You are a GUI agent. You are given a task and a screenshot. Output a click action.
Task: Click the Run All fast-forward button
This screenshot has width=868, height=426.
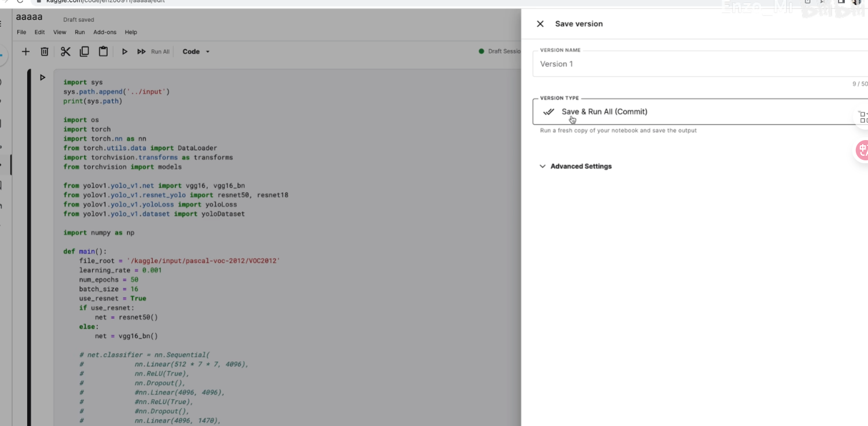click(141, 52)
